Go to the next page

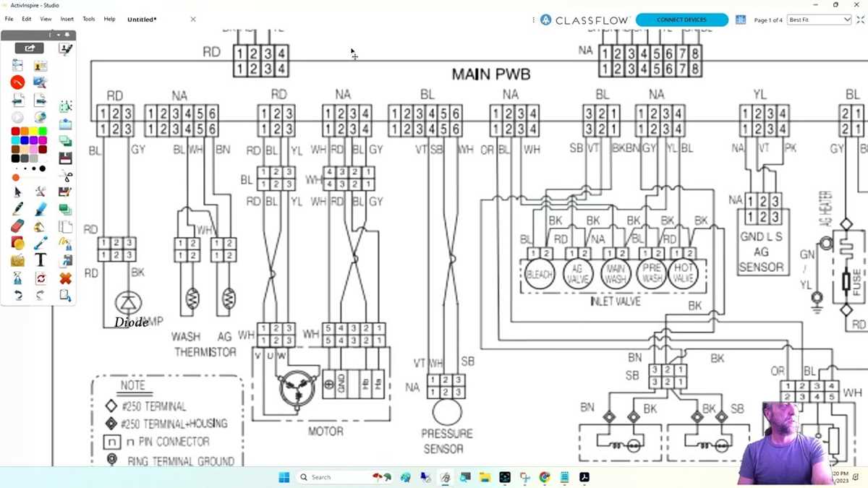41,100
